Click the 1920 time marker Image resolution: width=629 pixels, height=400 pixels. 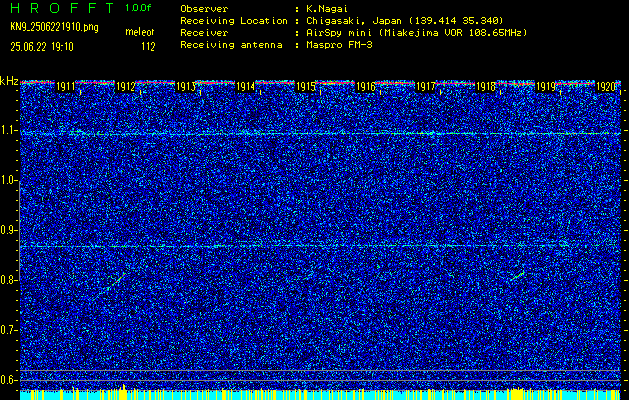(x=606, y=87)
